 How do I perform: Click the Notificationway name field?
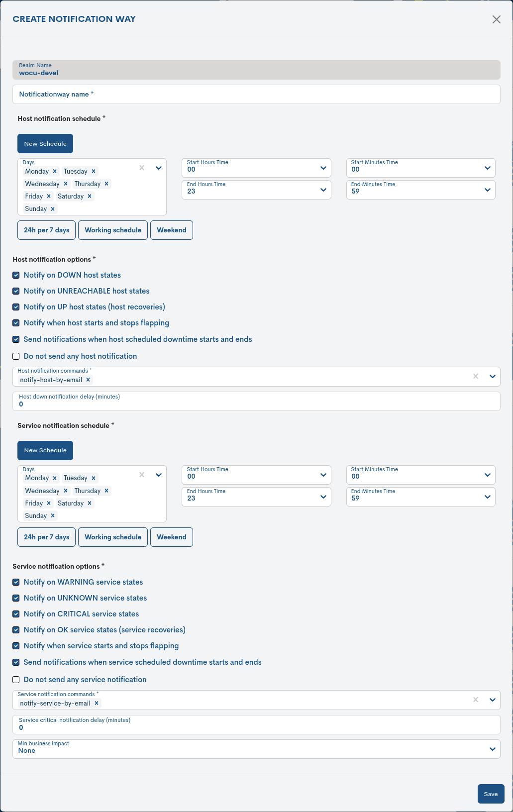point(256,94)
